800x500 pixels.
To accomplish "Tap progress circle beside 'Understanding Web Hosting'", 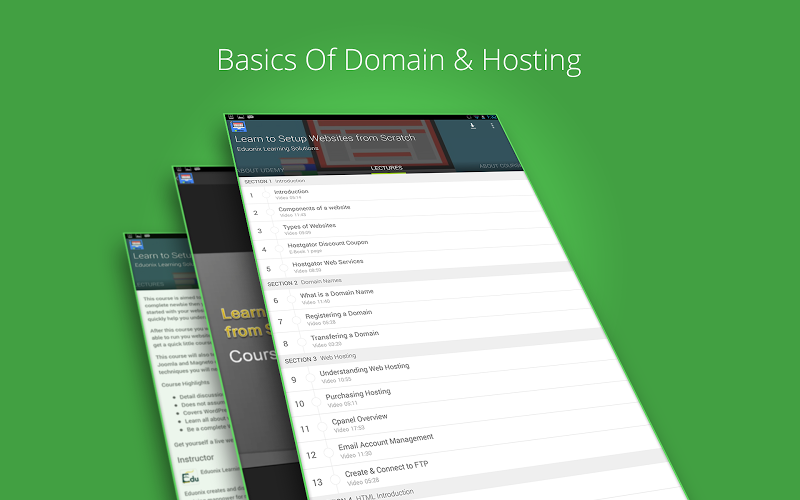I will point(310,378).
